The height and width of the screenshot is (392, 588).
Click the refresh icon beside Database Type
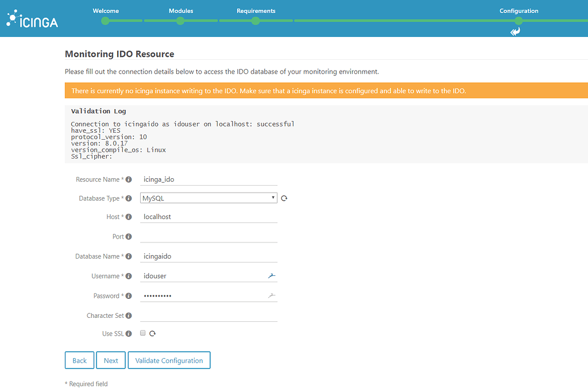(284, 197)
